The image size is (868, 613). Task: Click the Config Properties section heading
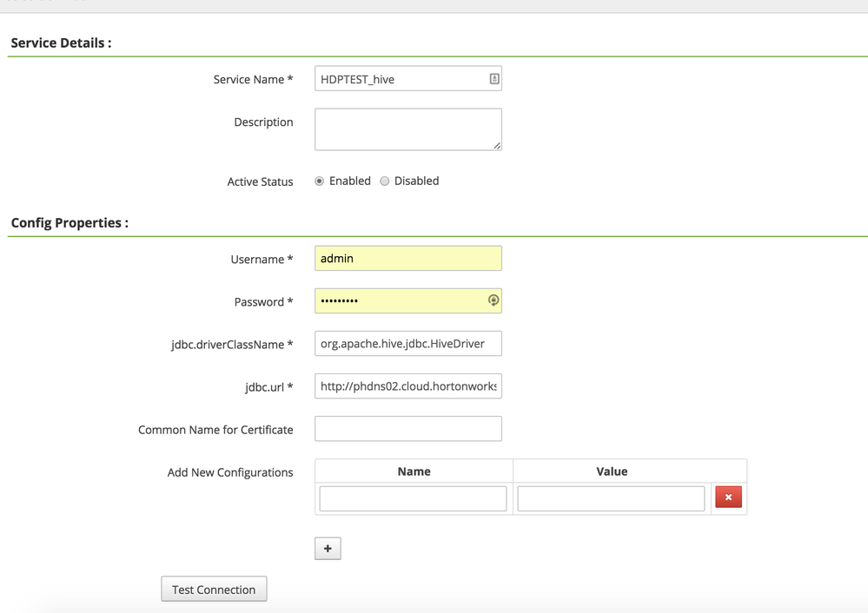[x=70, y=223]
